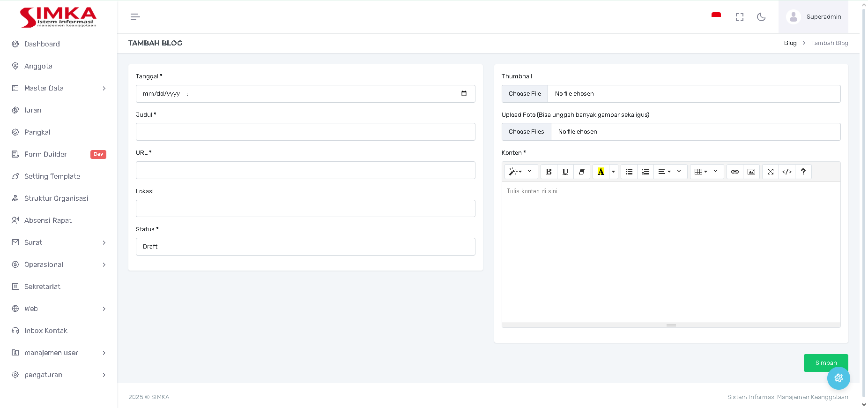The image size is (868, 408).
Task: Click the Thumbnail Choose File button
Action: [525, 94]
